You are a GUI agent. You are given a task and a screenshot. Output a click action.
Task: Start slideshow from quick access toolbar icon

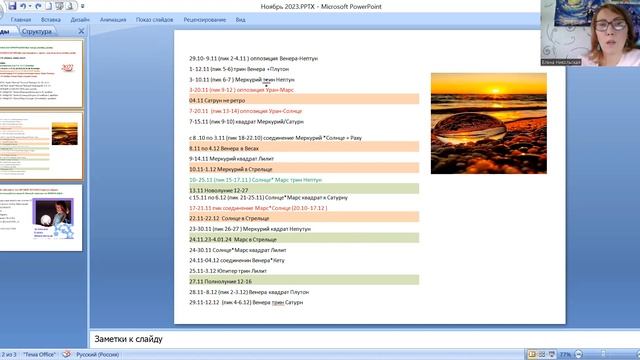click(x=59, y=6)
